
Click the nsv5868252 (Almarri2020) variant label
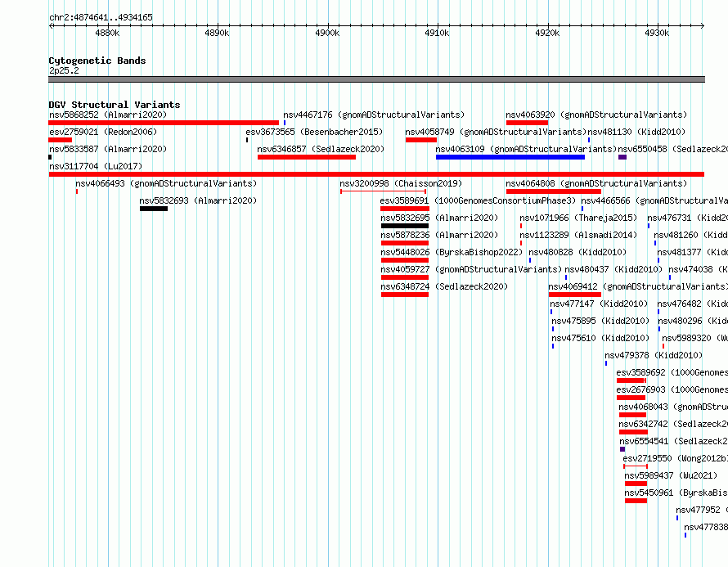108,115
